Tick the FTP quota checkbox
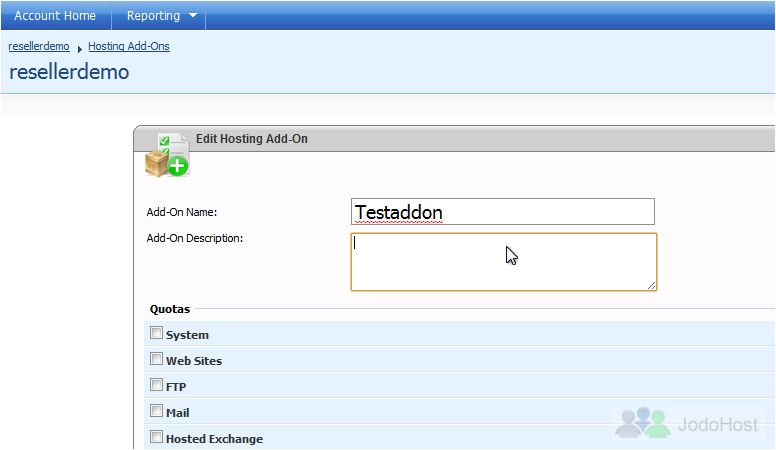The height and width of the screenshot is (450, 776). tap(156, 385)
